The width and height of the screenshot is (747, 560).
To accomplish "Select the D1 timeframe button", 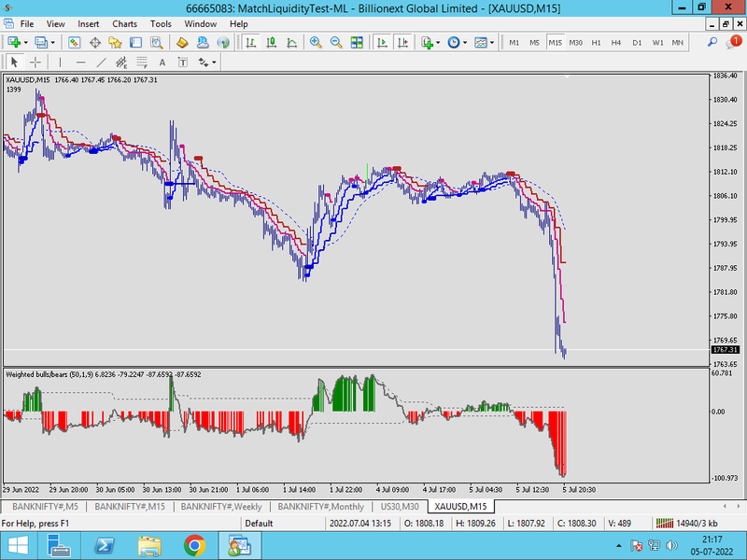I will [x=637, y=42].
